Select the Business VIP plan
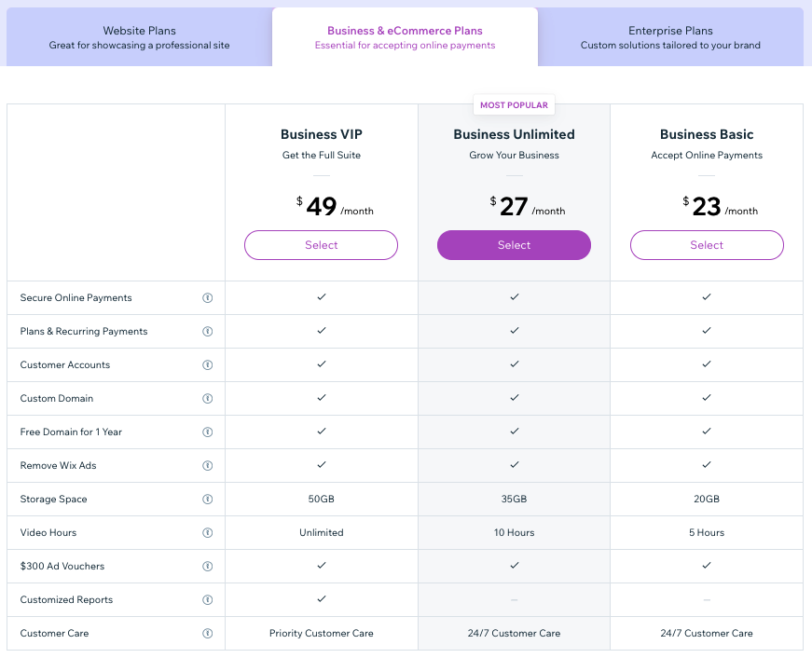Image resolution: width=812 pixels, height=658 pixels. pos(321,245)
